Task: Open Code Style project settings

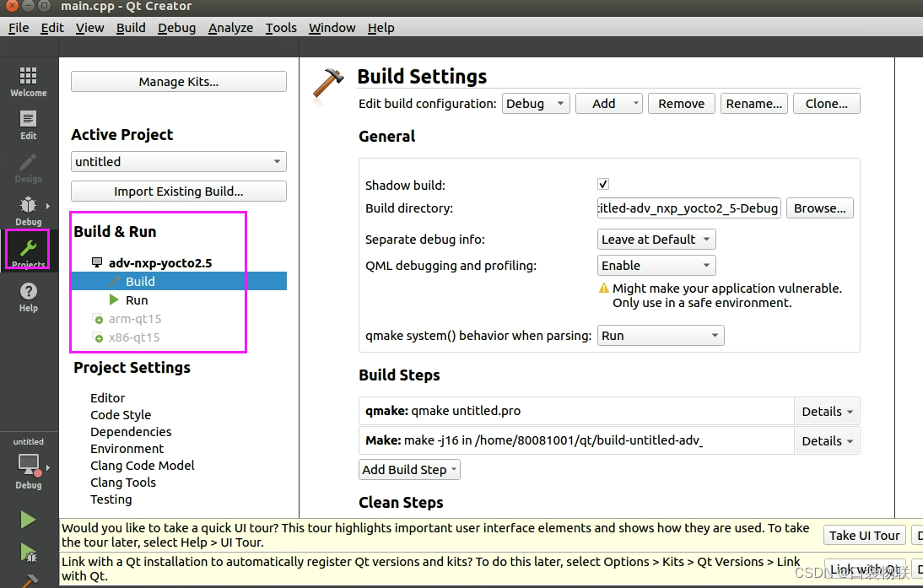Action: tap(121, 415)
